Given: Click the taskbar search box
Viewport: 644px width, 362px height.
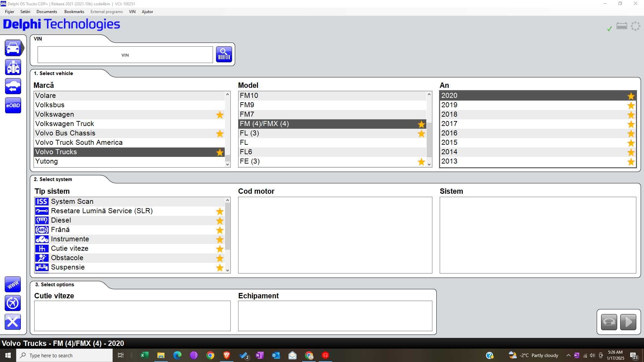Looking at the screenshot, I should point(64,355).
